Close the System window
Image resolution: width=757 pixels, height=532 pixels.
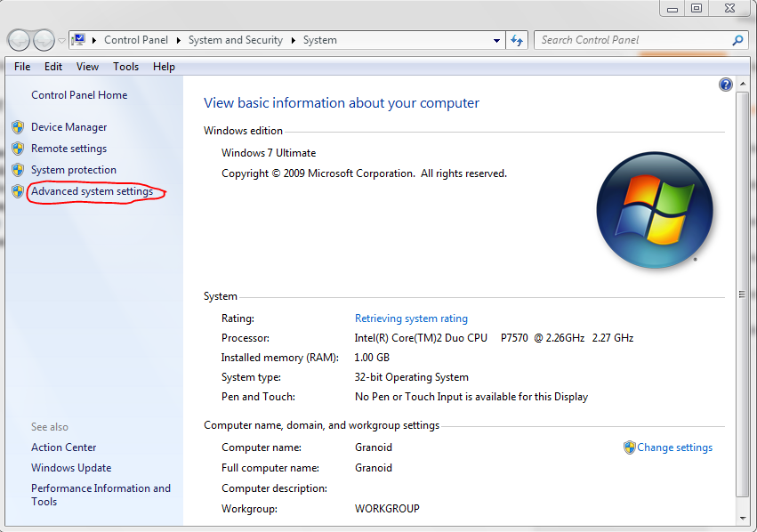coord(730,8)
